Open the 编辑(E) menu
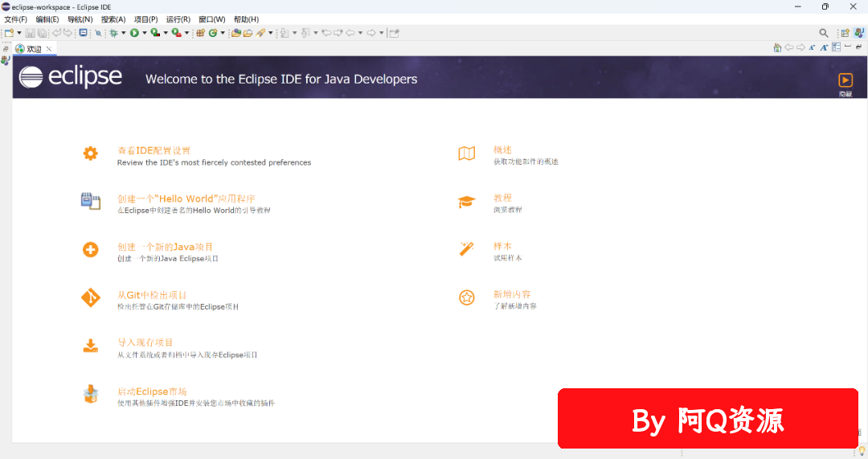868x459 pixels. coord(47,19)
